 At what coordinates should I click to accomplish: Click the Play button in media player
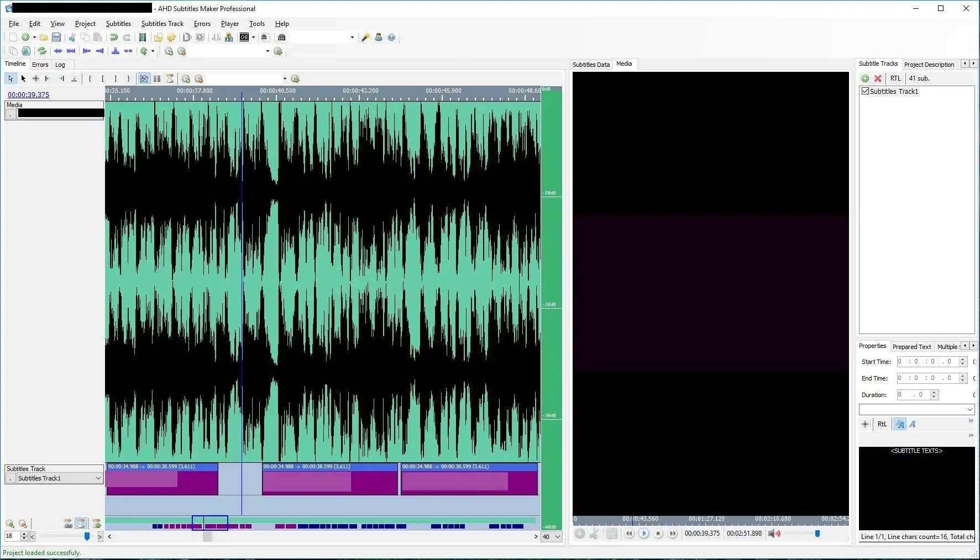643,533
